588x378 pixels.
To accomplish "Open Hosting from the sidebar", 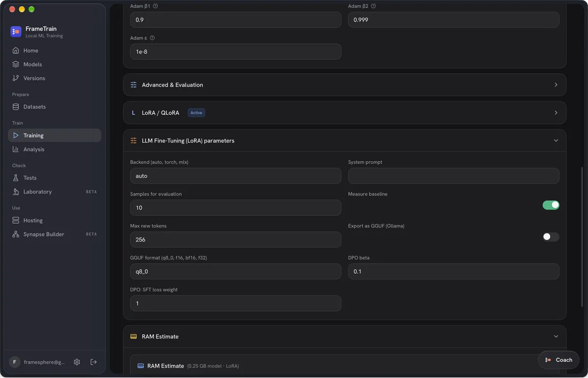I will point(54,220).
